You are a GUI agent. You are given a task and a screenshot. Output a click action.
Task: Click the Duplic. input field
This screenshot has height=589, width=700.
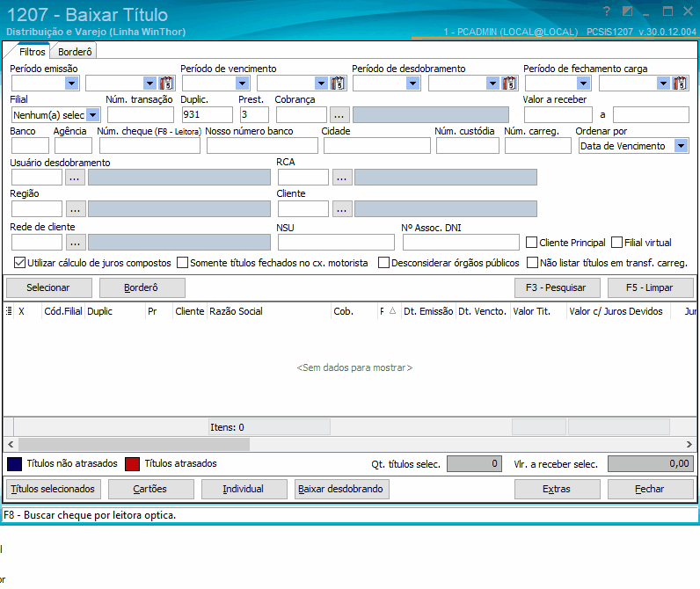coord(207,114)
